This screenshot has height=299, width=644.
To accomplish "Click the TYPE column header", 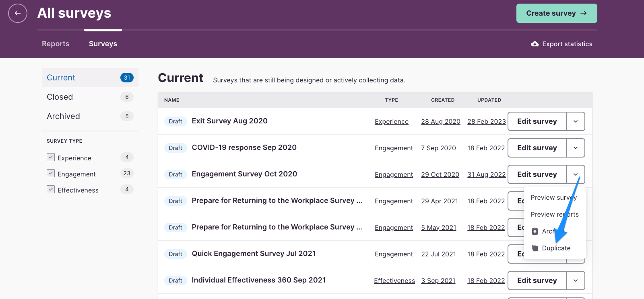I will tap(391, 100).
